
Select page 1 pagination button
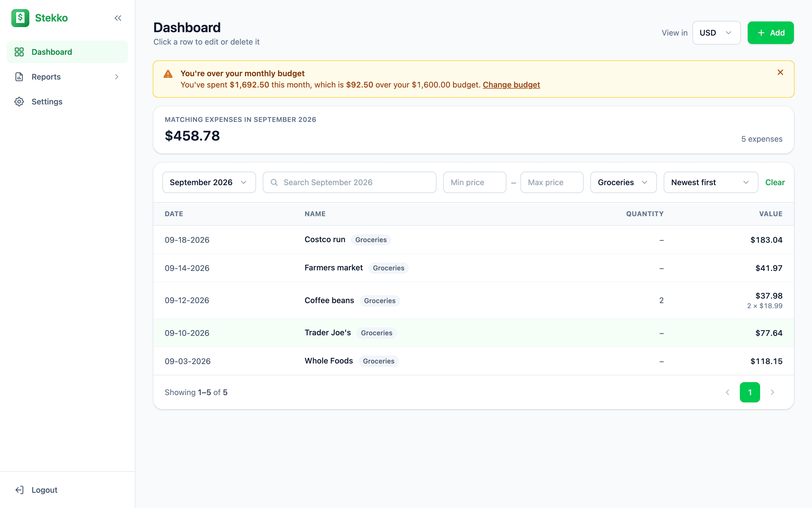[x=750, y=392]
